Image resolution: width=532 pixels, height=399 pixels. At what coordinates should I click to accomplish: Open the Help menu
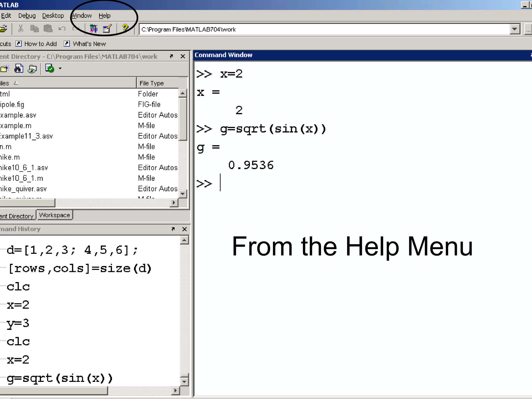pos(104,16)
